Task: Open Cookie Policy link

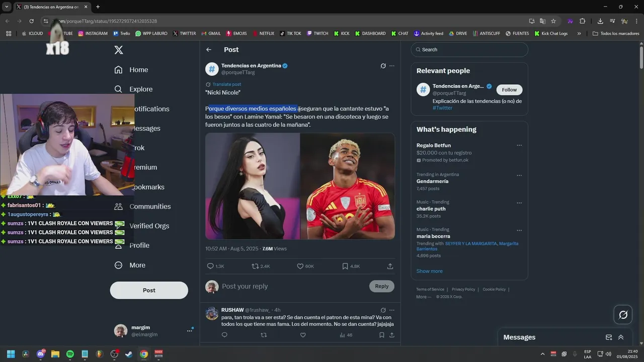Action: coord(494,290)
